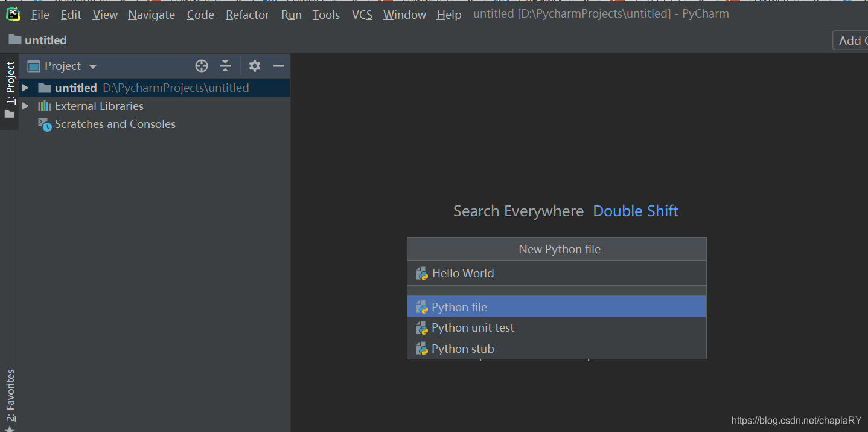Select Python stub template option
The height and width of the screenshot is (432, 868).
pyautogui.click(x=557, y=349)
